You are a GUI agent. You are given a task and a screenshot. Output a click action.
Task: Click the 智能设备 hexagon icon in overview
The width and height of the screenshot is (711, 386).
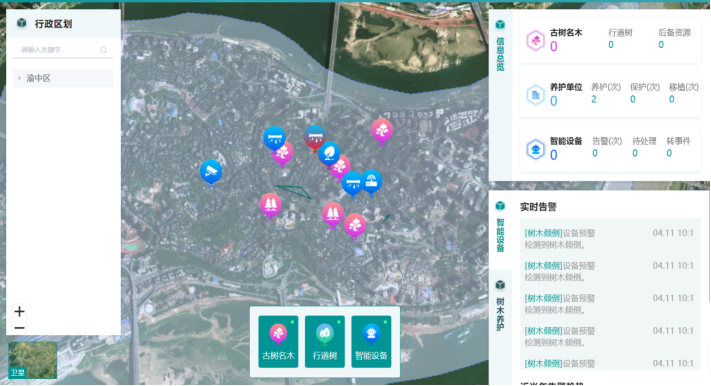536,149
